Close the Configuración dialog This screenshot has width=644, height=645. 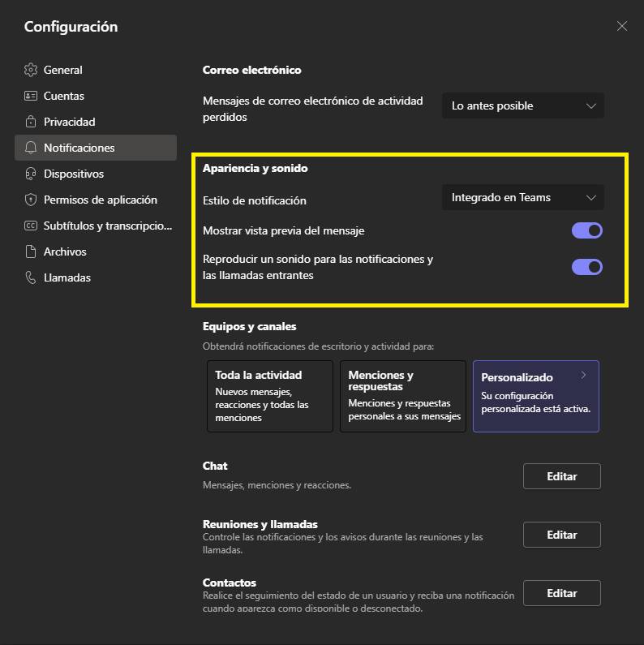coord(622,26)
